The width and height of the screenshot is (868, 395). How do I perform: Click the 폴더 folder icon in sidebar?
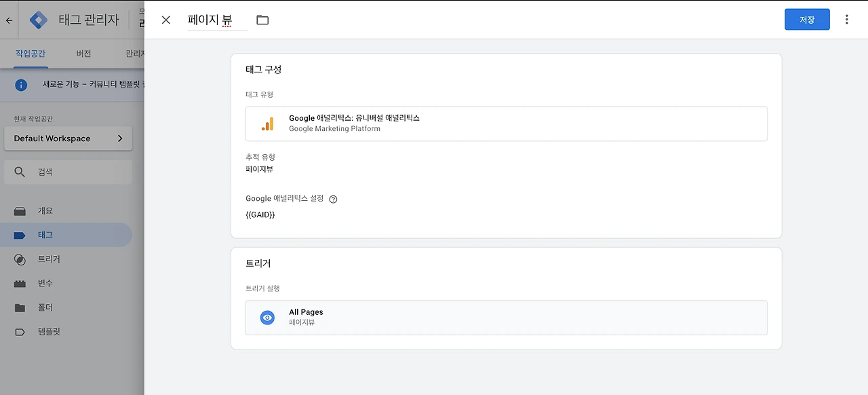click(x=20, y=308)
